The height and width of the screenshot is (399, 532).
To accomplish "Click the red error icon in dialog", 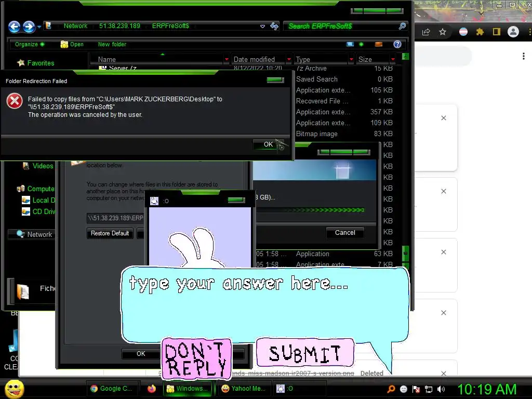I will point(15,101).
